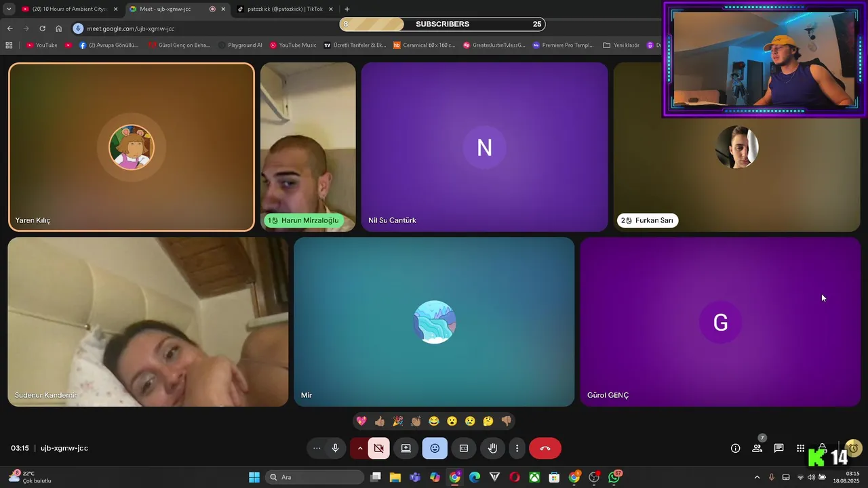868x488 pixels.
Task: Select Yaren Kılıç video tile
Action: pyautogui.click(x=132, y=147)
